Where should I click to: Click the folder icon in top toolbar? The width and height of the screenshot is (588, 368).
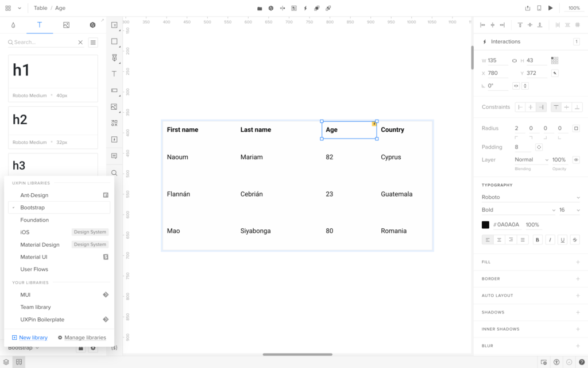(x=260, y=8)
